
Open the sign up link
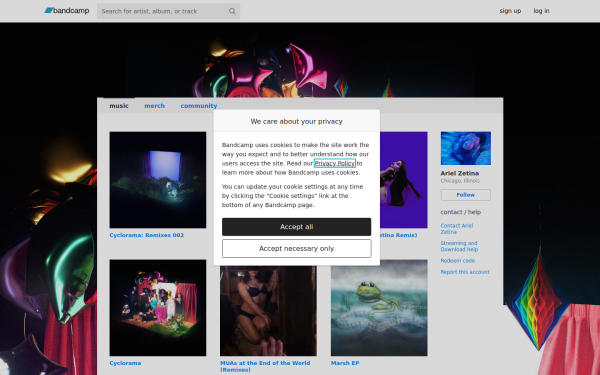[x=510, y=11]
